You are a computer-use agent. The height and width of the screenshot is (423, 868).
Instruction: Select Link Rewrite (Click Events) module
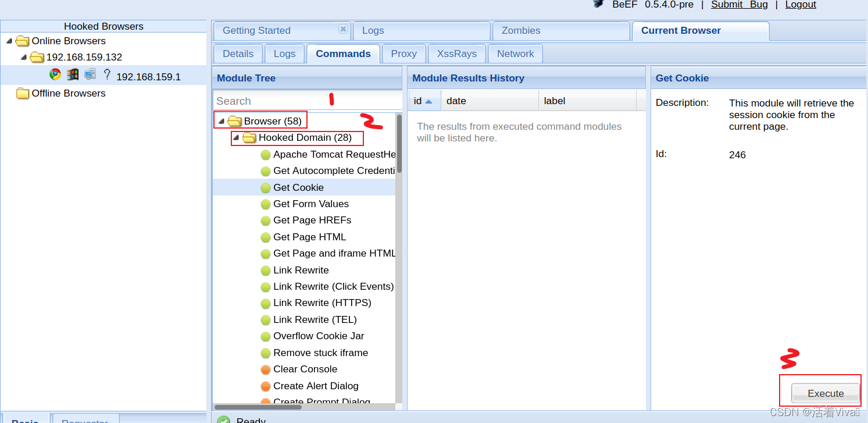click(x=334, y=286)
